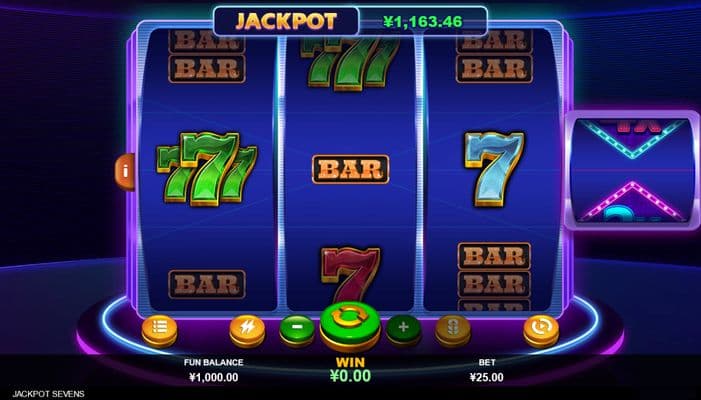Select the jackpot amount ¥1,163.46
Image resolution: width=701 pixels, height=400 pixels.
point(423,21)
